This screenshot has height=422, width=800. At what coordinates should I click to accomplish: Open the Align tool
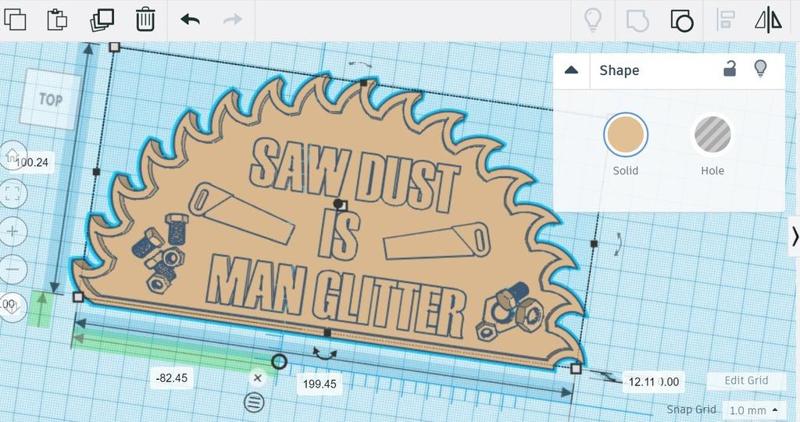click(x=725, y=20)
